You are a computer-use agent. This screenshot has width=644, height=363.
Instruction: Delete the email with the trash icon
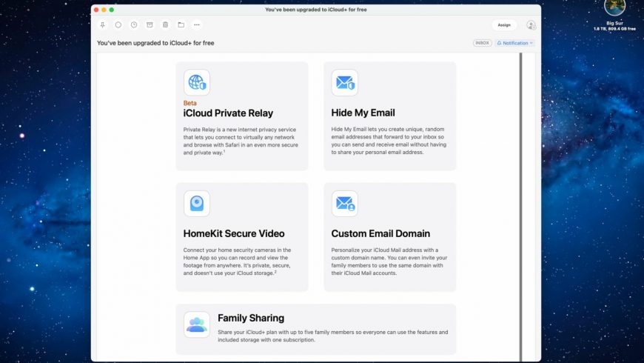[165, 24]
